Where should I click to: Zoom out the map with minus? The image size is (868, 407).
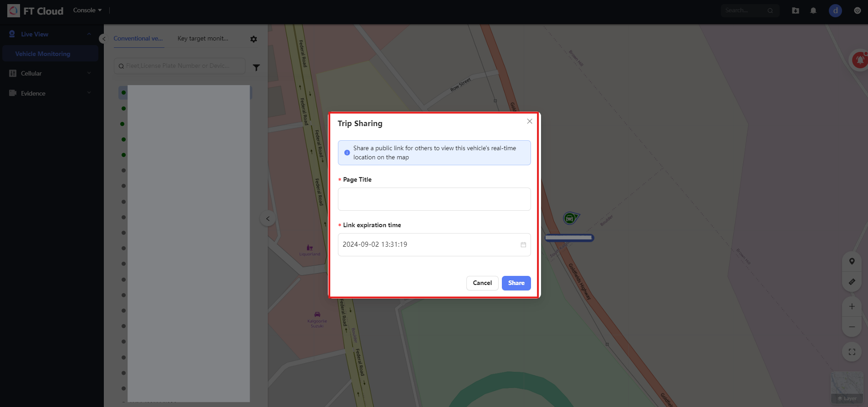[x=852, y=327]
